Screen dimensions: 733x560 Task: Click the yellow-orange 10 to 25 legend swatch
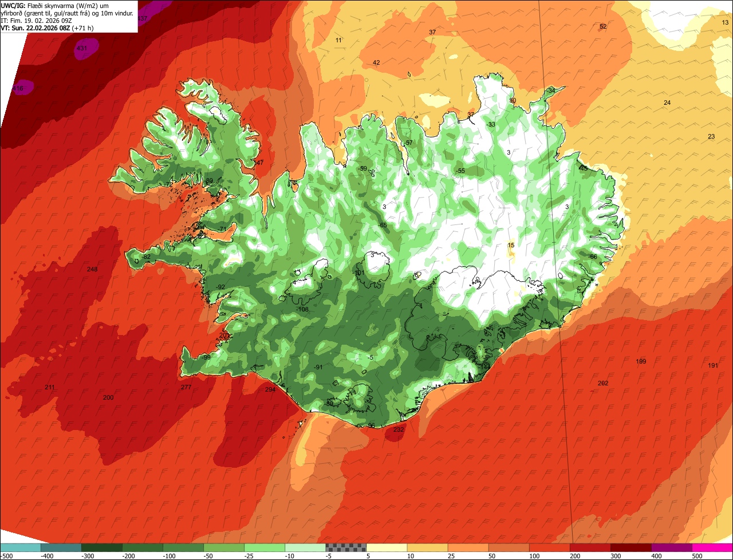click(x=427, y=547)
